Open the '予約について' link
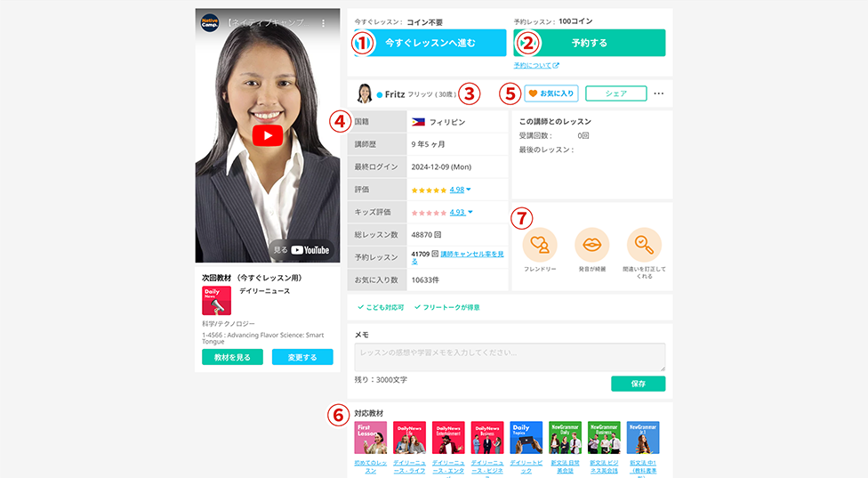The width and height of the screenshot is (868, 478). click(x=536, y=65)
